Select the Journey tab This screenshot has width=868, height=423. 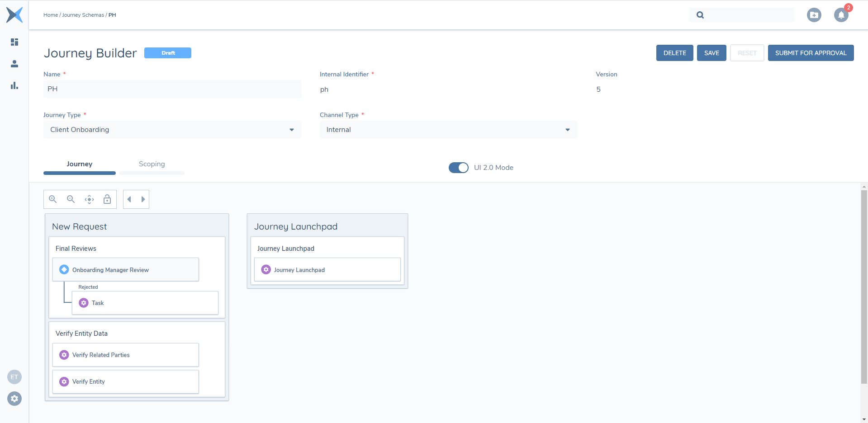pos(80,164)
